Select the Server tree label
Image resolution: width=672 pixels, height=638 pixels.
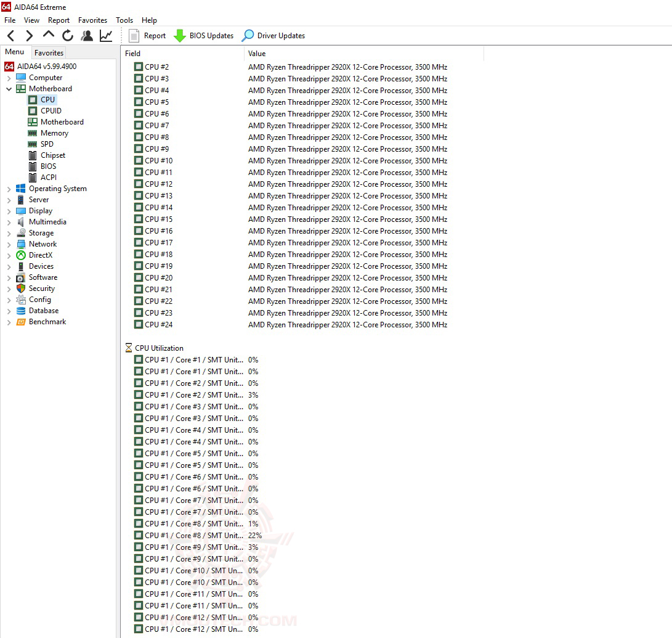tap(39, 200)
